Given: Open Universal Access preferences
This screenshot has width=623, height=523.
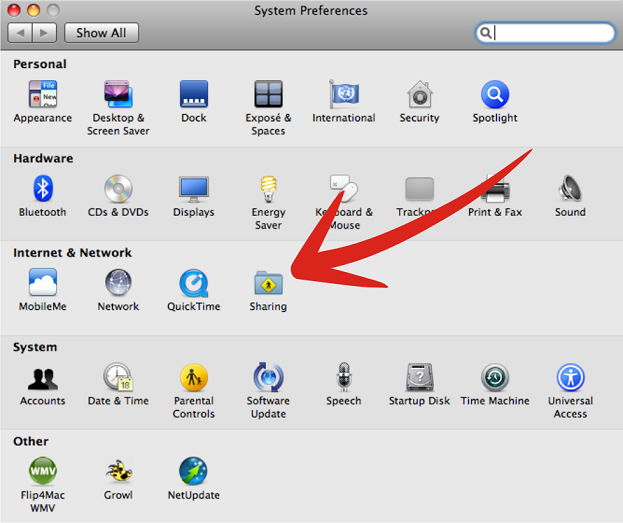Looking at the screenshot, I should coord(570,378).
